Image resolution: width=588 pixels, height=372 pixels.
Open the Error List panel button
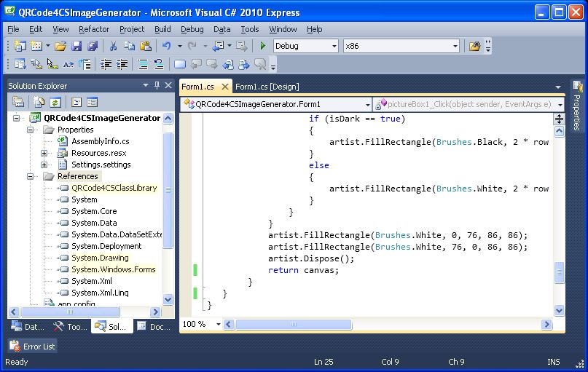(x=33, y=347)
